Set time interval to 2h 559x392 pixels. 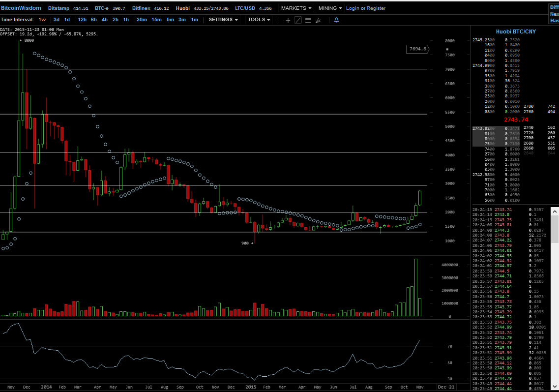(115, 20)
